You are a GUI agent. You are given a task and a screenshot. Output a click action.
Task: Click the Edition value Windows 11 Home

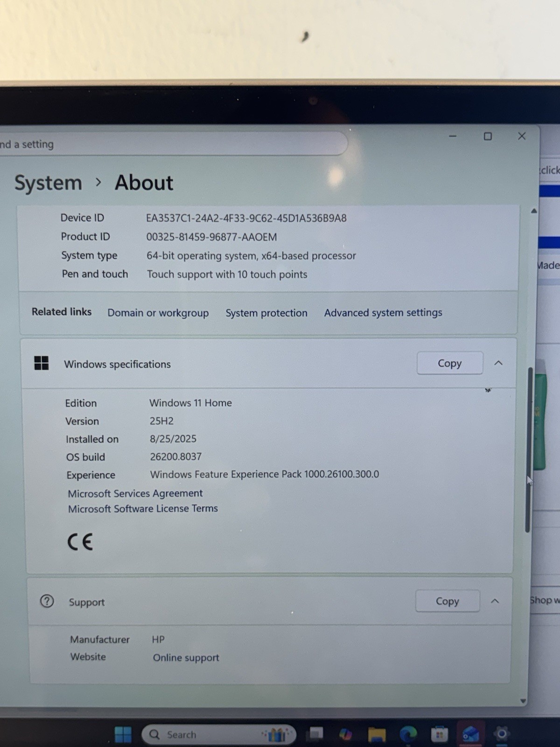[x=190, y=402]
